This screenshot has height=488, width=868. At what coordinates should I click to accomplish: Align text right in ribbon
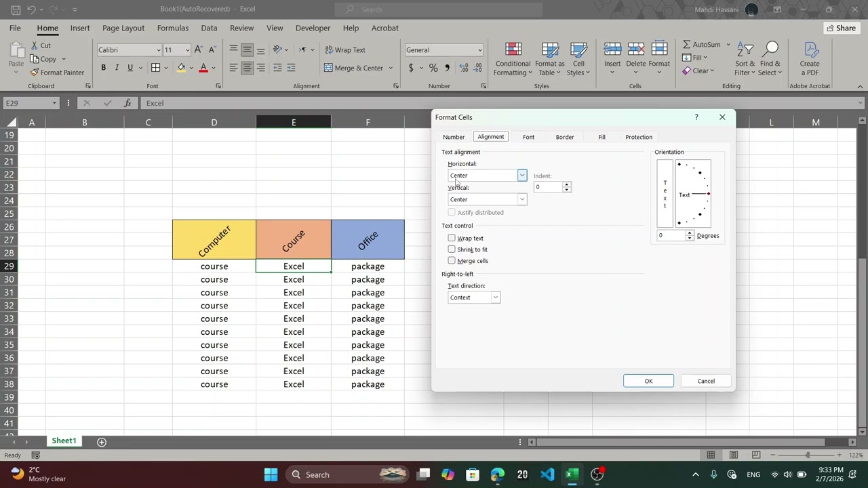[x=260, y=68]
